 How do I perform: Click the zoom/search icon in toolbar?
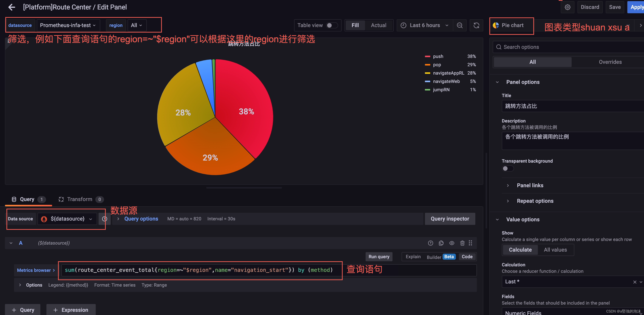[x=460, y=25]
